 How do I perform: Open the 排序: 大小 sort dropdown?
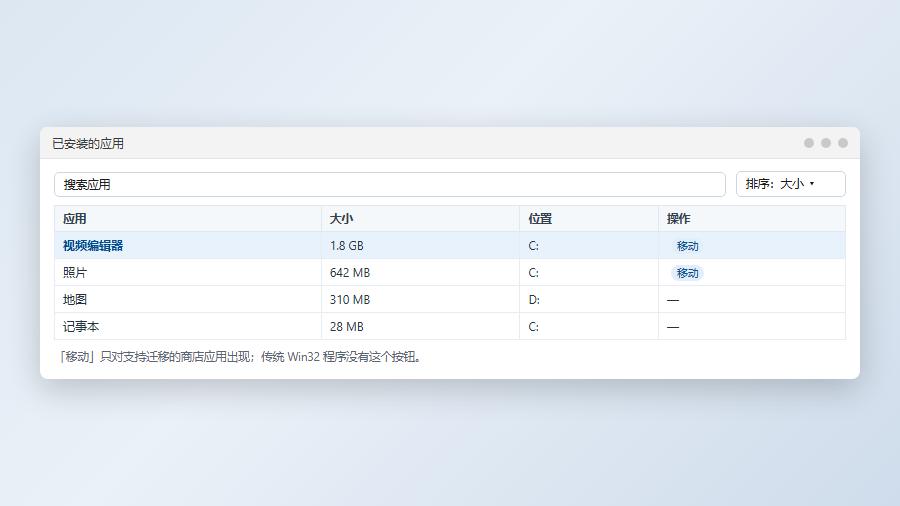(x=790, y=184)
